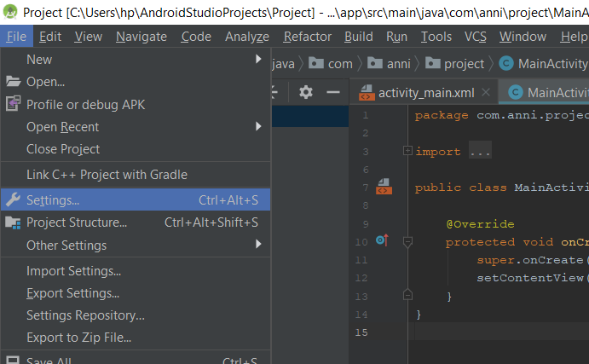Open the Refactor menu
Viewport: 589px width, 364px height.
pyautogui.click(x=308, y=37)
